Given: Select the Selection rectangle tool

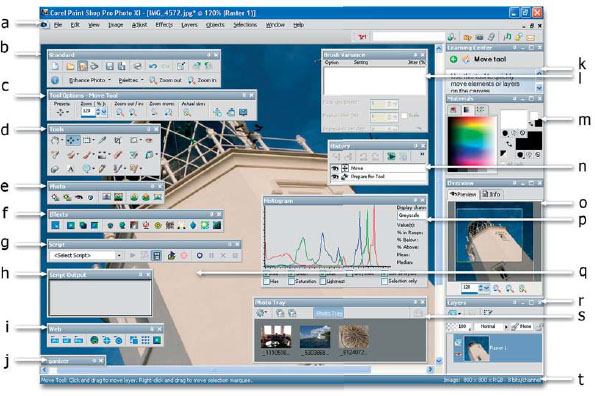Looking at the screenshot, I should pyautogui.click(x=87, y=141).
